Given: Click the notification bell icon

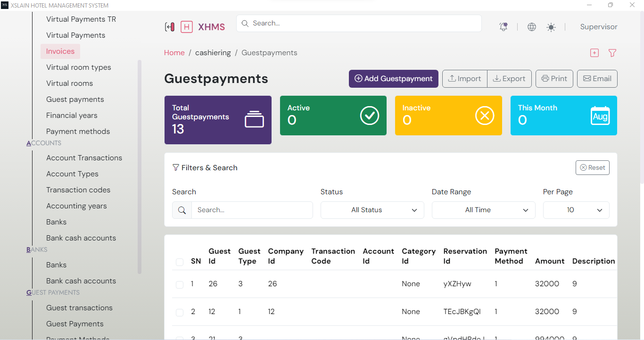Looking at the screenshot, I should coord(504,27).
